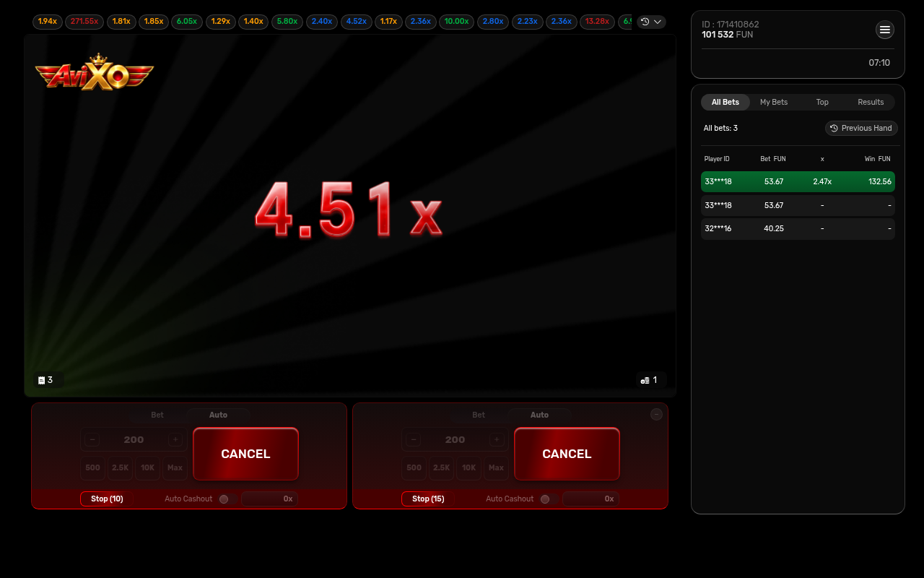Click bet amount field in first panel
This screenshot has height=578, width=924.
134,439
